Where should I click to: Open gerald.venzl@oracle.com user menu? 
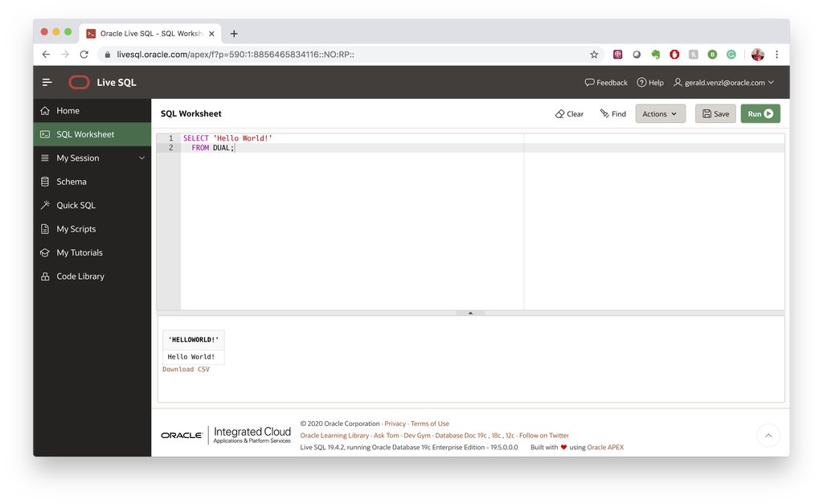(x=724, y=83)
